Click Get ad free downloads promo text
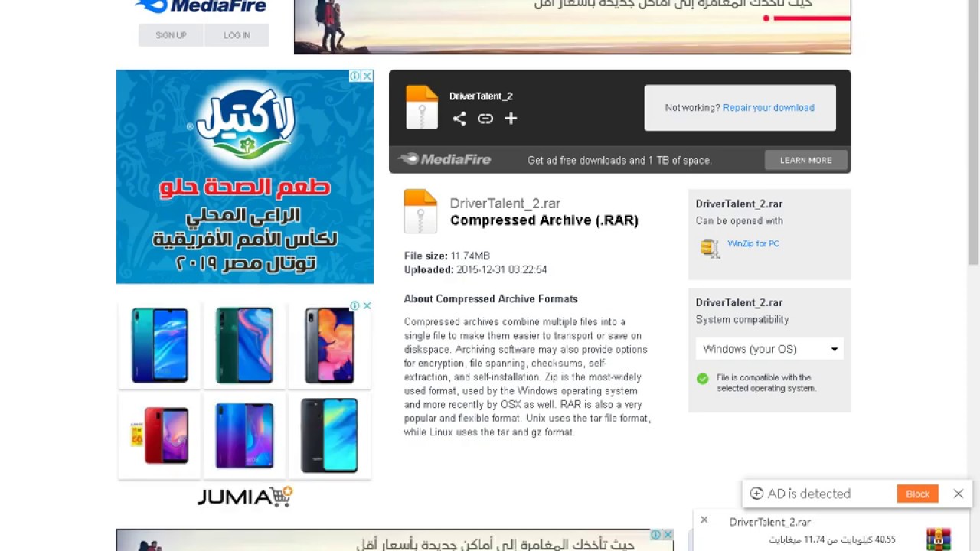Image resolution: width=980 pixels, height=551 pixels. click(x=619, y=160)
